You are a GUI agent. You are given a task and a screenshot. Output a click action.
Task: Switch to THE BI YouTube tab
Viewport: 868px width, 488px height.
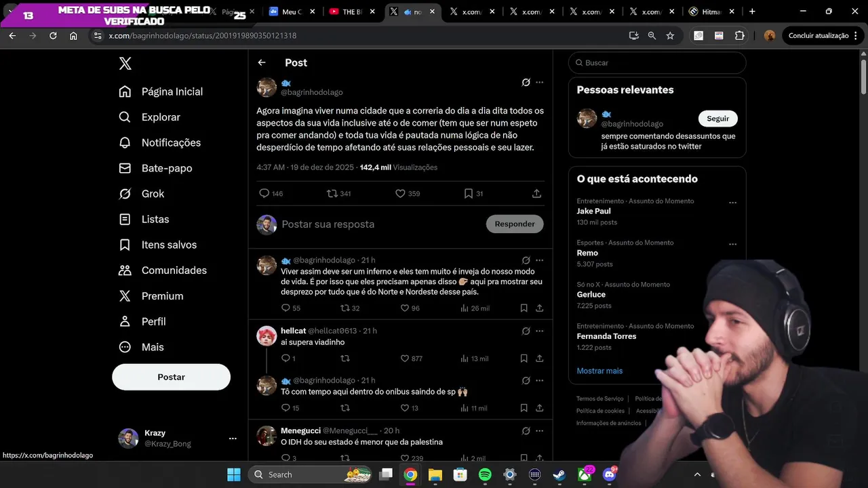click(x=353, y=12)
